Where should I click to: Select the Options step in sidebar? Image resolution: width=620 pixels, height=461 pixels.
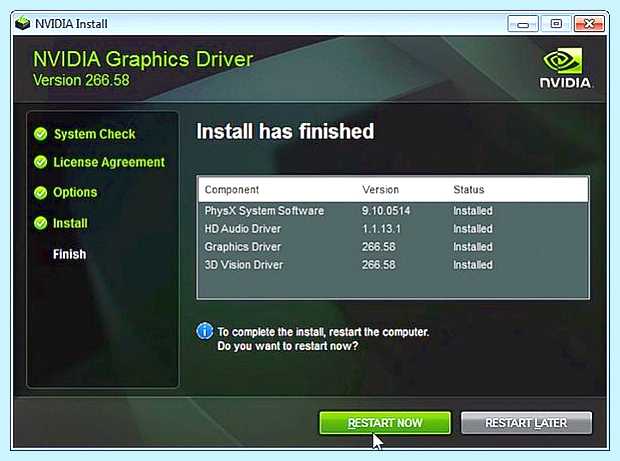(75, 193)
